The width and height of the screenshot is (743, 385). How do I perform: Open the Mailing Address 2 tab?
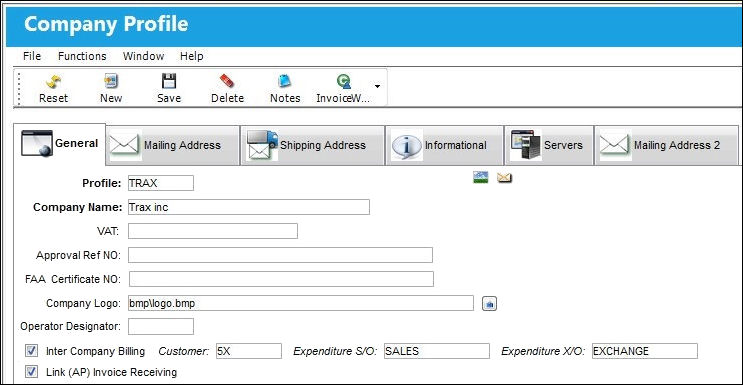[666, 145]
